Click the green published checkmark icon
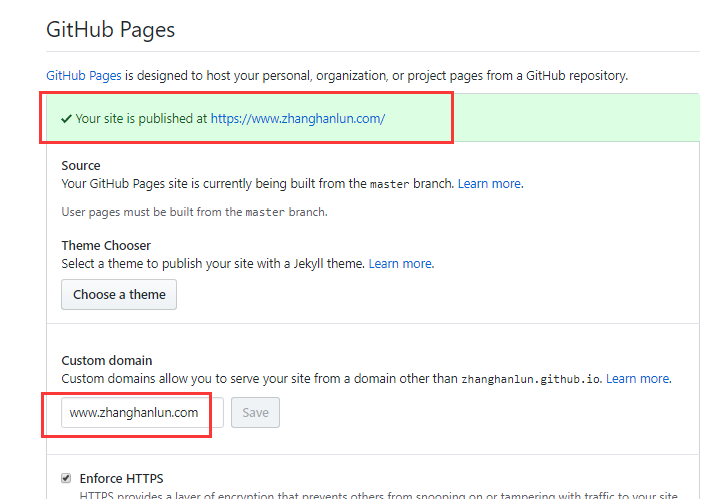The width and height of the screenshot is (703, 499). (x=66, y=118)
